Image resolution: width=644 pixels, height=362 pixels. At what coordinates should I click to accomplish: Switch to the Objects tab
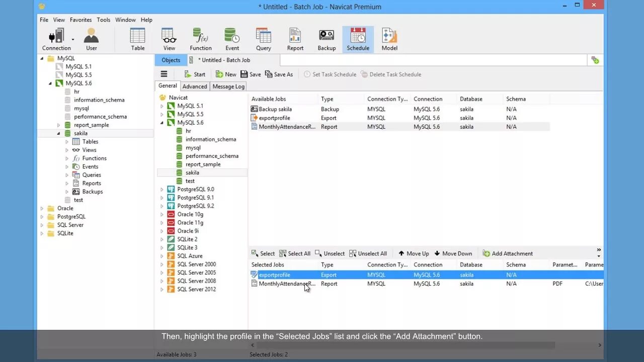click(171, 60)
